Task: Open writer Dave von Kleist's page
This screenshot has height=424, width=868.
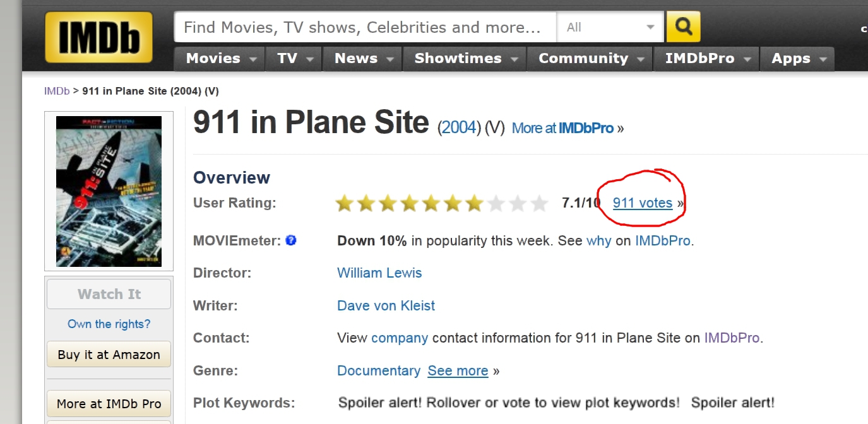Action: 386,306
